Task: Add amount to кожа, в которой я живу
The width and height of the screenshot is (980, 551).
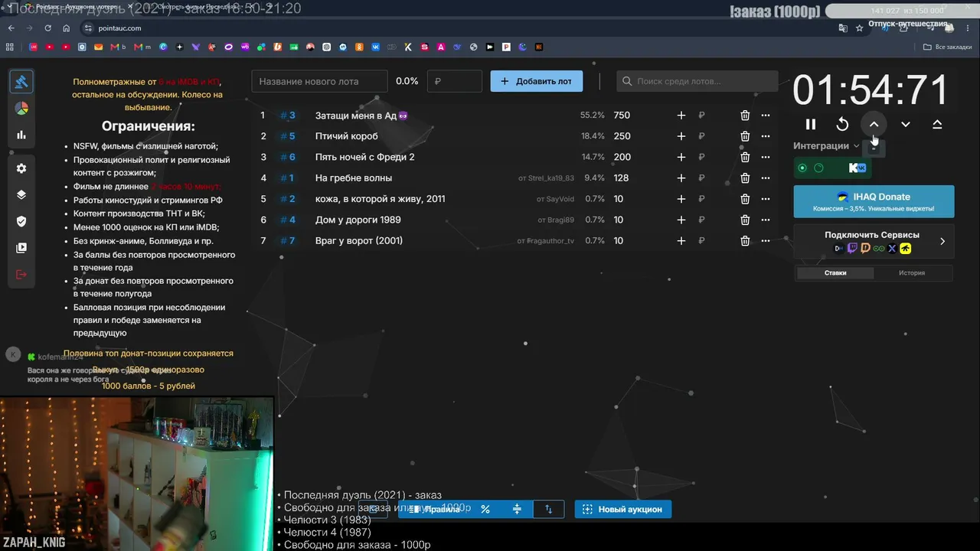Action: [681, 199]
